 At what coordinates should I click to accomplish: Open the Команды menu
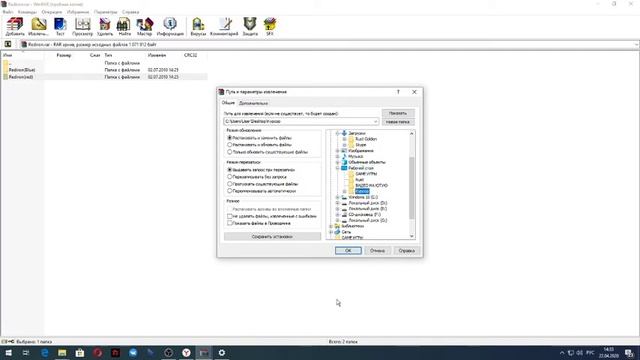(27, 12)
